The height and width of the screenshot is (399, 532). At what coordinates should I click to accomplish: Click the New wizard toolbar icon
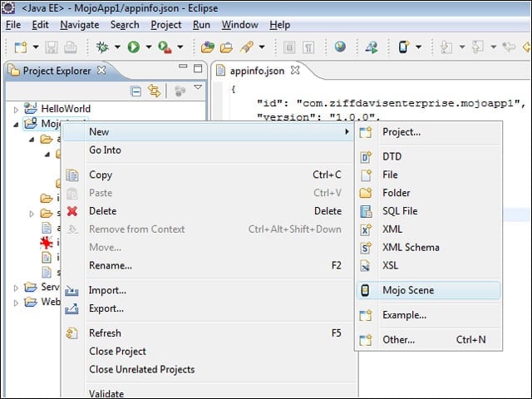21,47
